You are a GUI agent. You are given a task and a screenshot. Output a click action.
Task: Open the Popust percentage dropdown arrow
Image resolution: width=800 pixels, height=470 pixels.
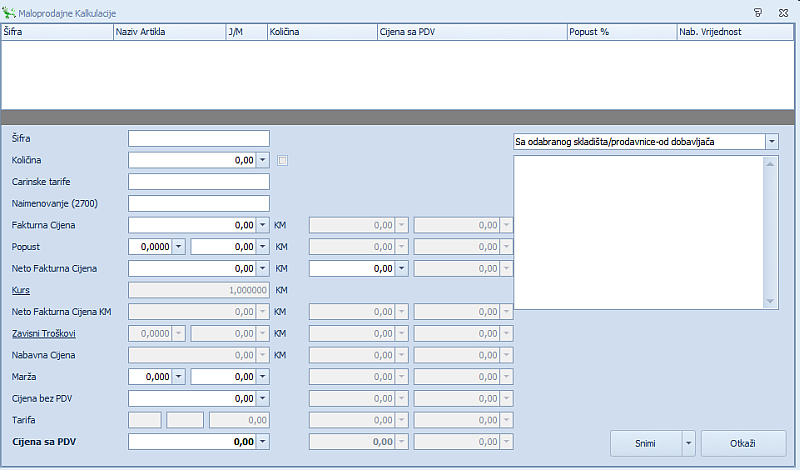pyautogui.click(x=179, y=247)
